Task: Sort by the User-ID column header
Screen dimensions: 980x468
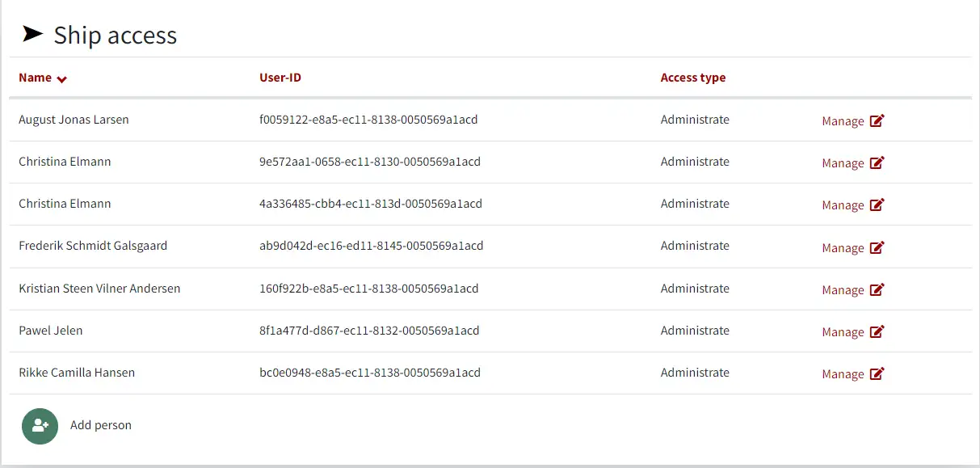Action: 280,78
